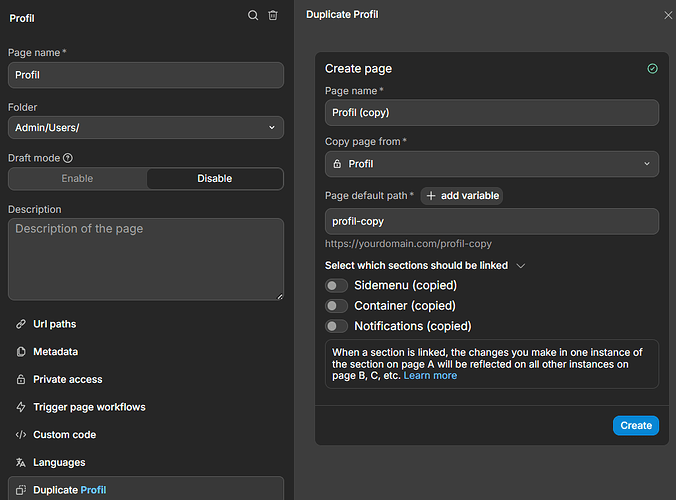Delete page using the trash icon
676x500 pixels.
pyautogui.click(x=273, y=16)
